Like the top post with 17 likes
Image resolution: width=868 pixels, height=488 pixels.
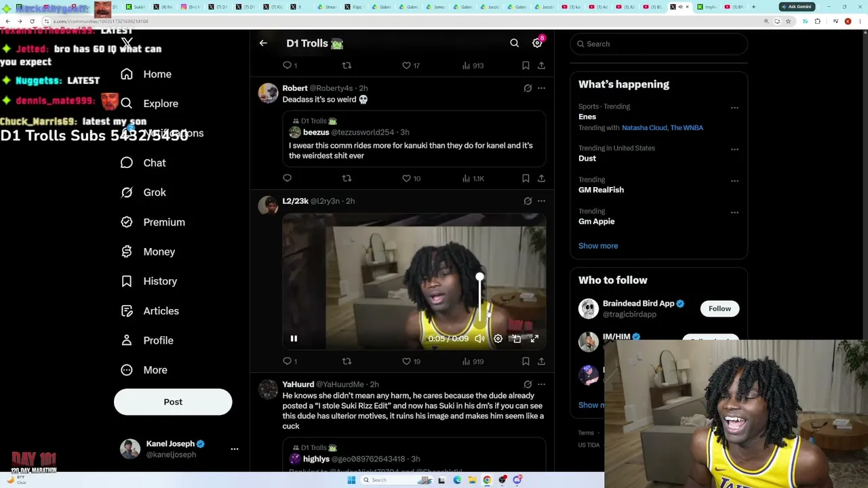point(411,66)
